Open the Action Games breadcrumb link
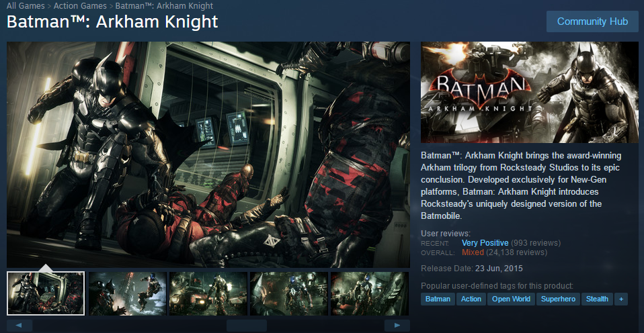This screenshot has width=644, height=333. (x=80, y=6)
